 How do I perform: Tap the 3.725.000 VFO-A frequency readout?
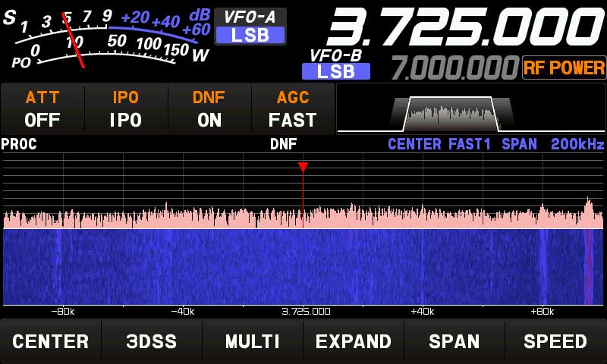coord(464,29)
